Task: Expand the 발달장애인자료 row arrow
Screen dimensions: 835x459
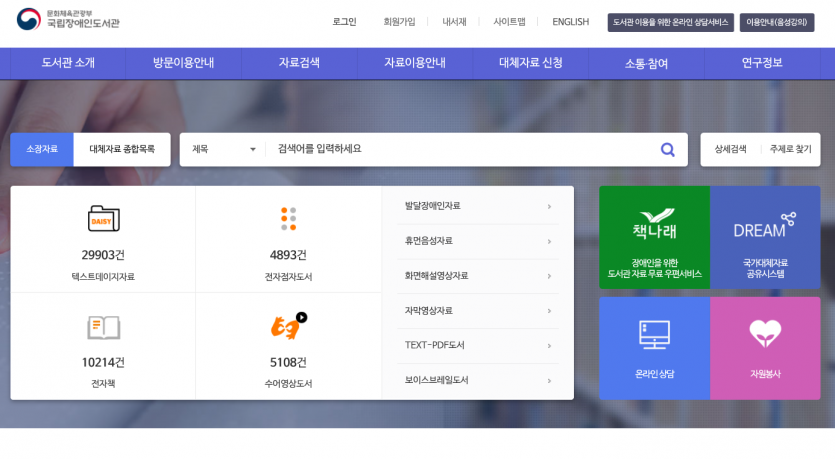Action: [549, 206]
